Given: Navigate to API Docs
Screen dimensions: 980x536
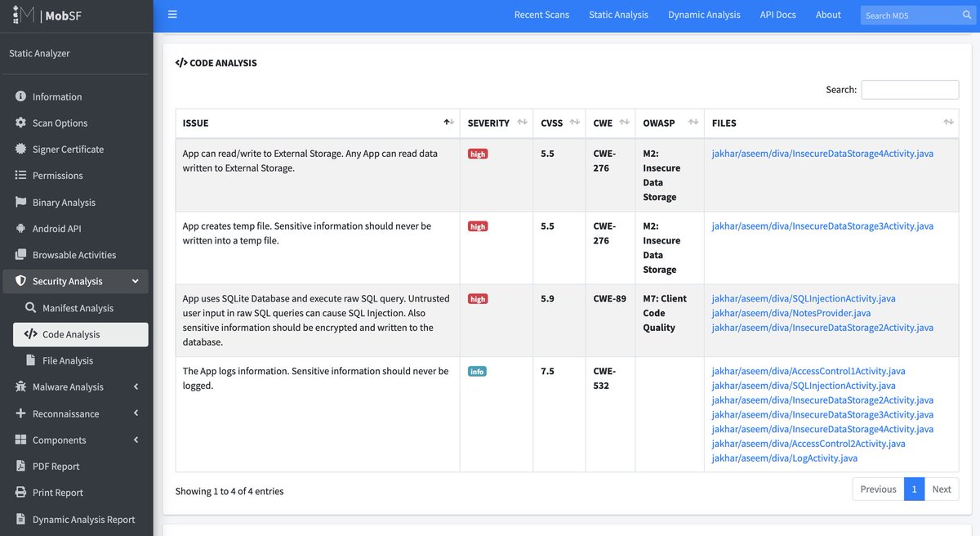Looking at the screenshot, I should 777,14.
